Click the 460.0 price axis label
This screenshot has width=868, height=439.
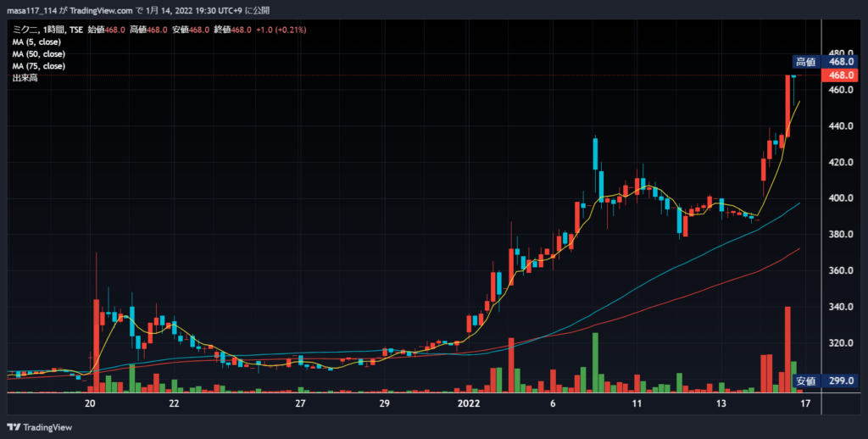(x=841, y=89)
